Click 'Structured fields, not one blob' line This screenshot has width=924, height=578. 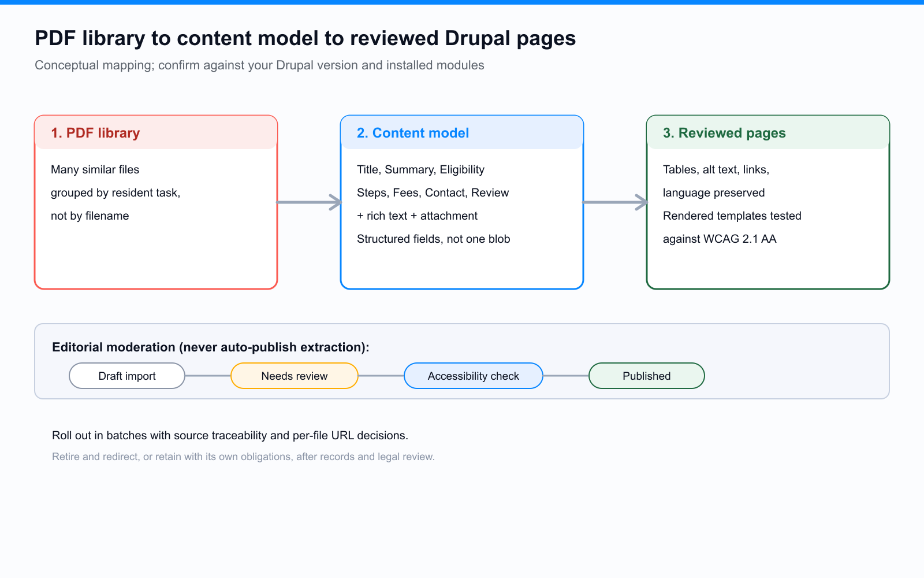pyautogui.click(x=433, y=239)
